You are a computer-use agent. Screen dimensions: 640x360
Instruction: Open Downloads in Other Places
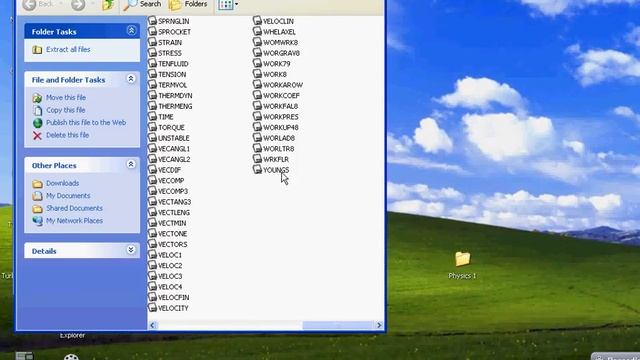click(62, 183)
